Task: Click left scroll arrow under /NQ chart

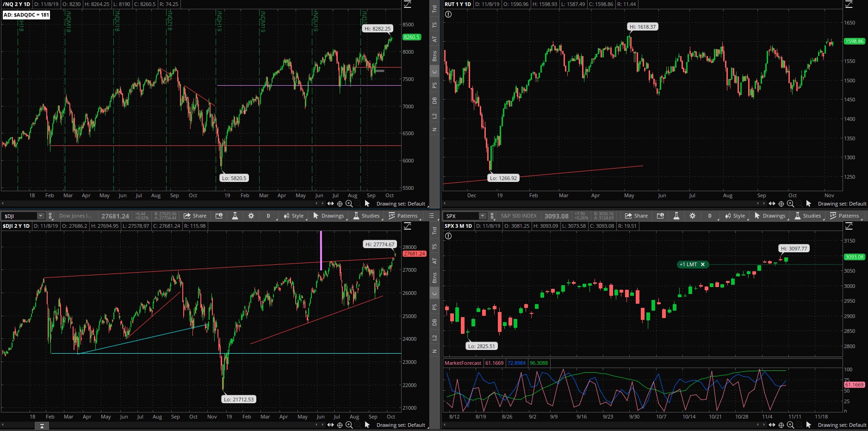Action: pyautogui.click(x=3, y=204)
